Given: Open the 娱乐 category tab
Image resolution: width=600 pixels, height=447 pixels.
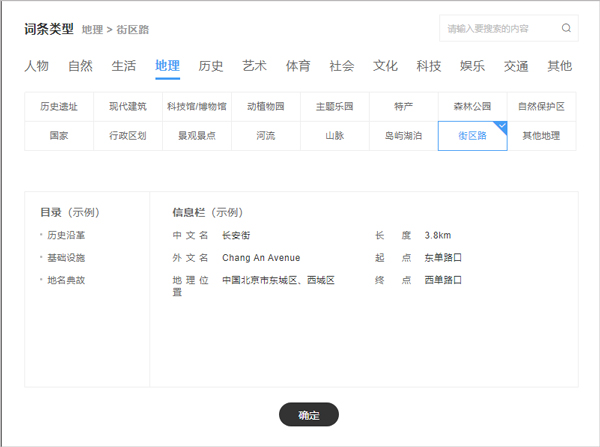Looking at the screenshot, I should pos(472,66).
